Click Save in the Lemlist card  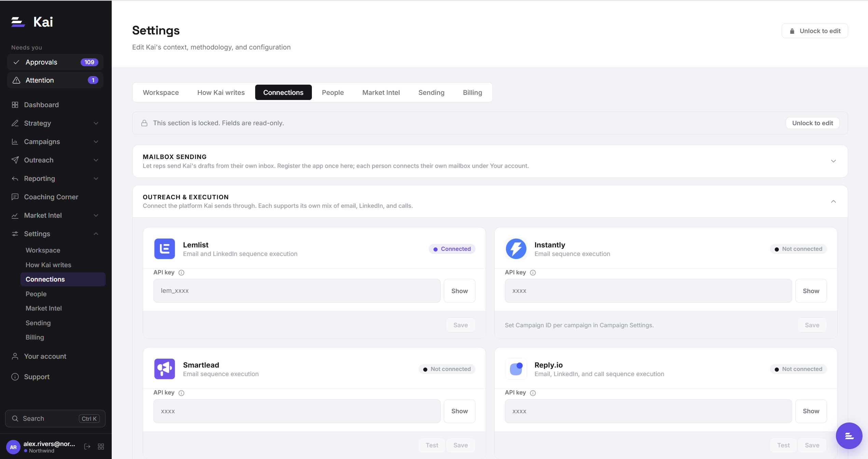(x=460, y=325)
